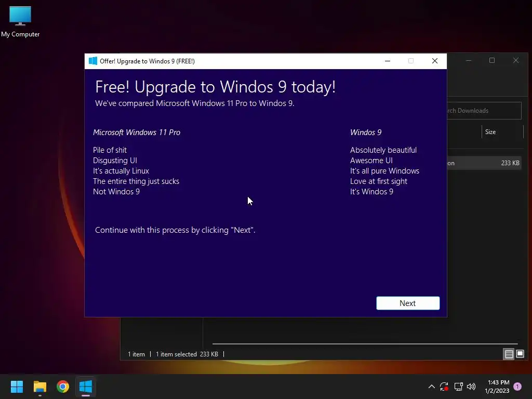Click the Next button
Image resolution: width=532 pixels, height=399 pixels.
click(x=408, y=303)
